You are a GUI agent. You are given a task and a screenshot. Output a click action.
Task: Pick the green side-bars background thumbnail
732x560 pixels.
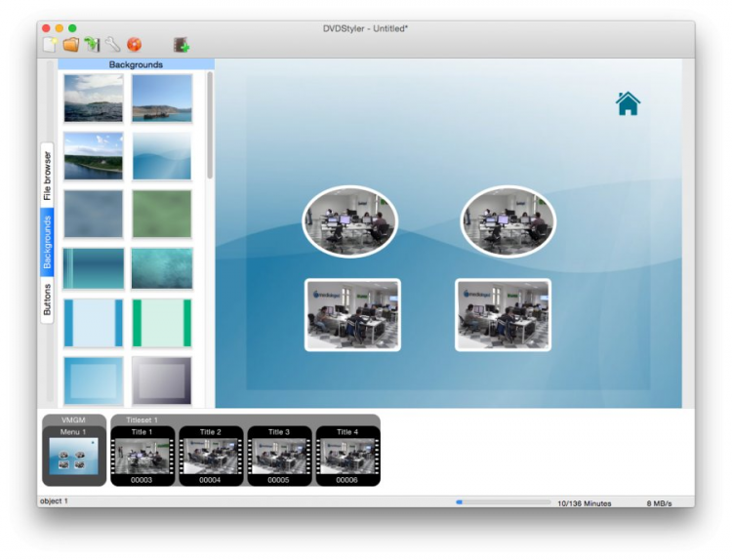pyautogui.click(x=161, y=323)
